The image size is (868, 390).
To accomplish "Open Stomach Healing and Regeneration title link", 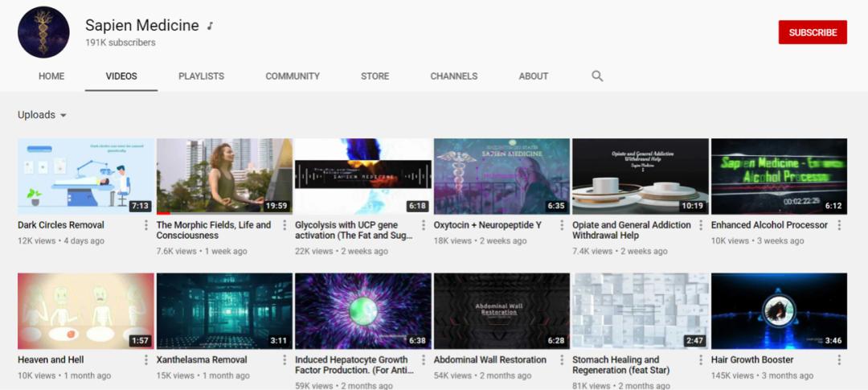I will point(621,364).
